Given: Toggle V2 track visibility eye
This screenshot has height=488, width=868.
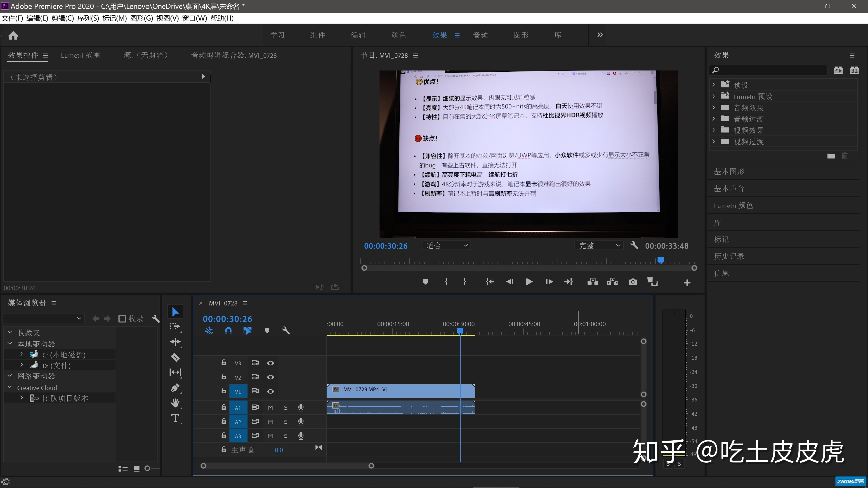Looking at the screenshot, I should [270, 377].
